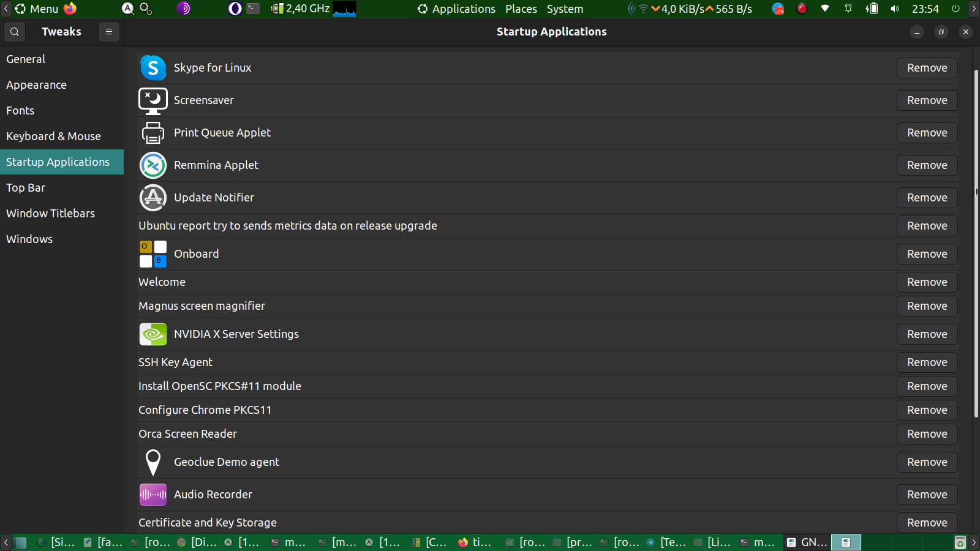Remove Magnus screen magnifier from startup

pos(927,306)
